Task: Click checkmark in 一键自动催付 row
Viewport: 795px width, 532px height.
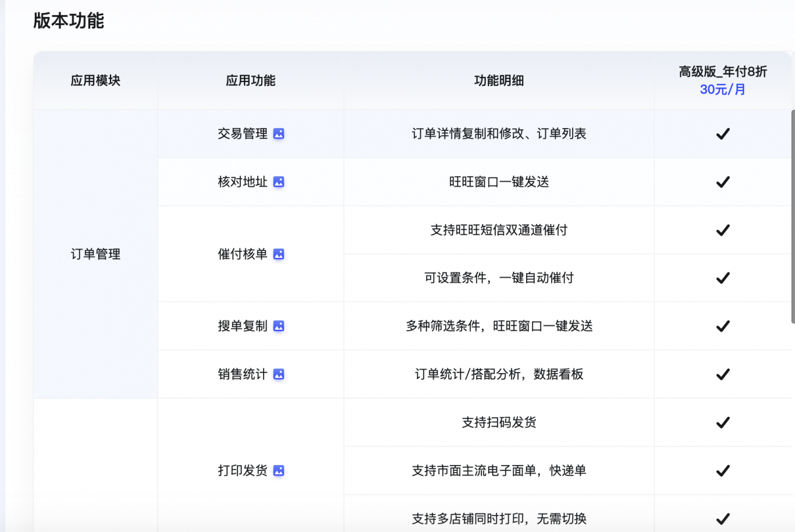Action: coord(723,278)
